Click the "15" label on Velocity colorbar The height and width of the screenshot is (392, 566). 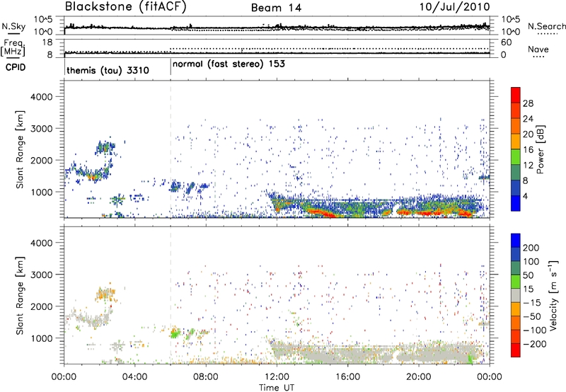point(529,289)
